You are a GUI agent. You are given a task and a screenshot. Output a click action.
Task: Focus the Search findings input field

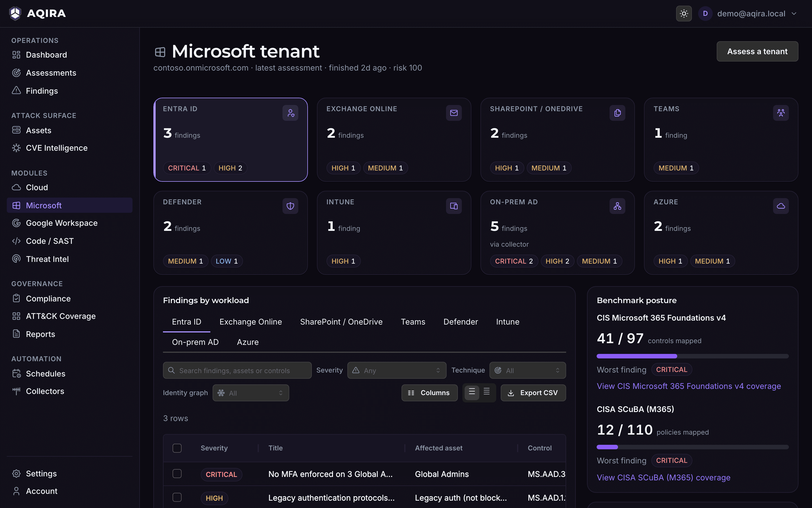[237, 370]
